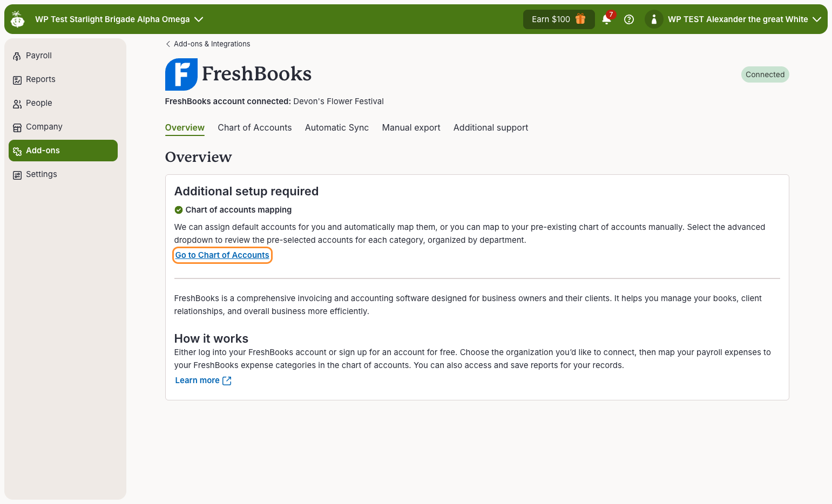This screenshot has width=832, height=504.
Task: Click the People icon in sidebar
Action: [x=17, y=104]
